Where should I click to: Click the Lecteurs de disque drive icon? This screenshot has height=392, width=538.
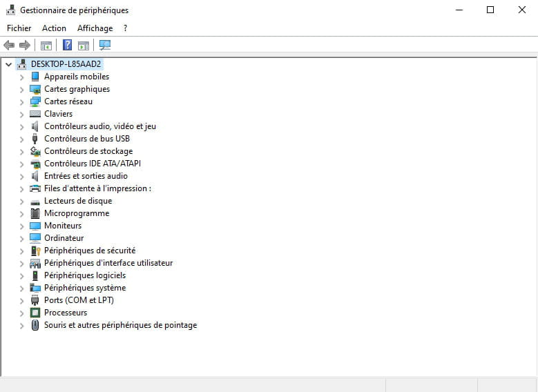point(35,202)
